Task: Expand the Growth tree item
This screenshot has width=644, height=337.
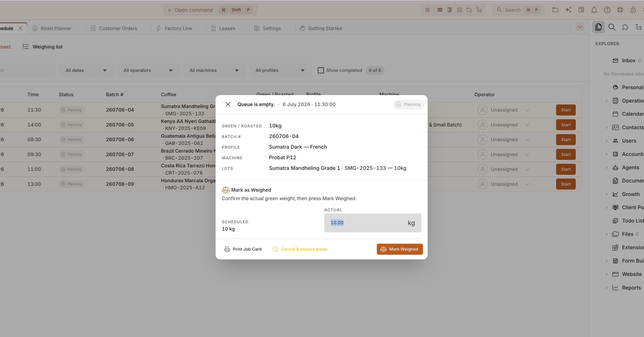Action: pos(606,194)
